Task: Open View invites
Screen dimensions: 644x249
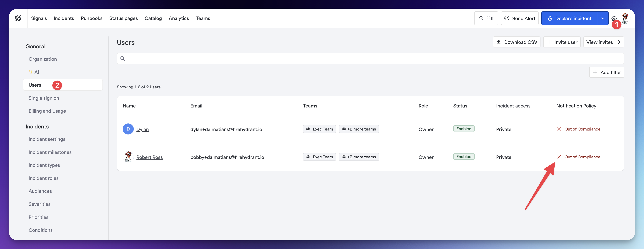Action: point(603,42)
